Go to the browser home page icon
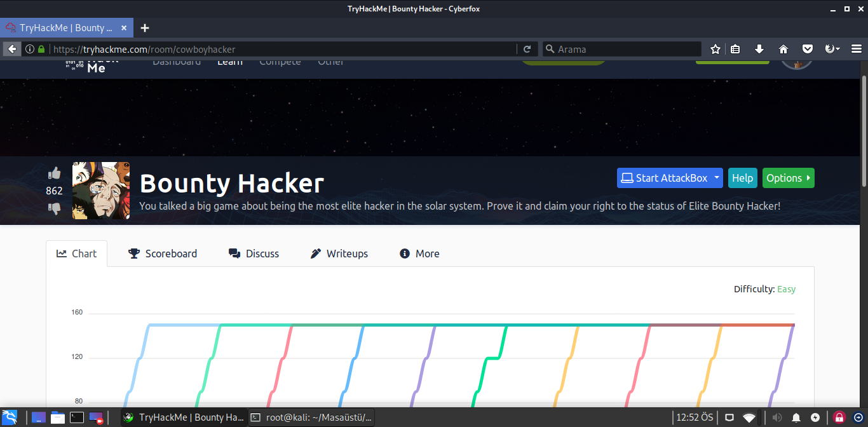Image resolution: width=868 pixels, height=427 pixels. (783, 49)
